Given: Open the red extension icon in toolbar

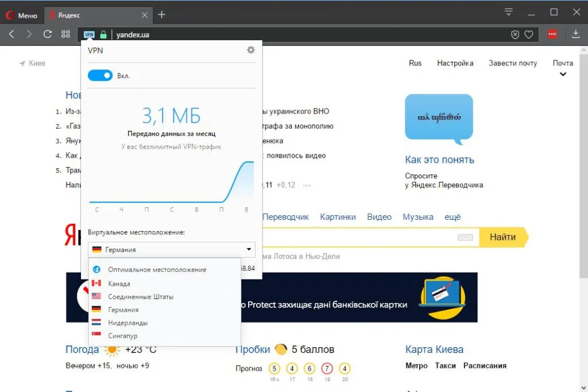Looking at the screenshot, I should click(x=552, y=34).
